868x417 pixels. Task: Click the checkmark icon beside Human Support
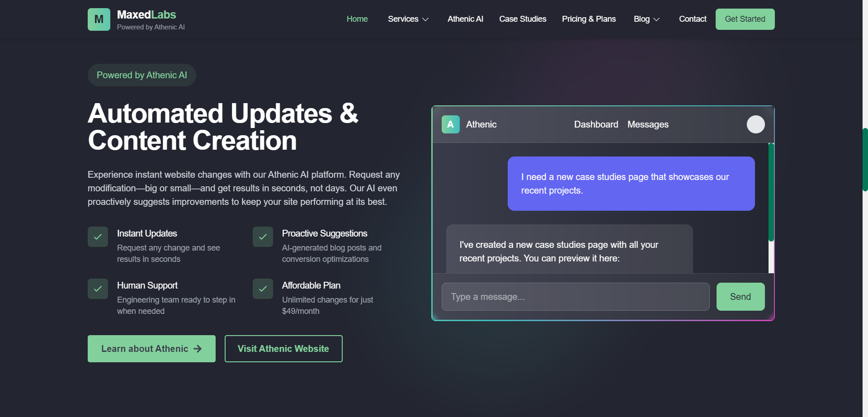tap(98, 289)
